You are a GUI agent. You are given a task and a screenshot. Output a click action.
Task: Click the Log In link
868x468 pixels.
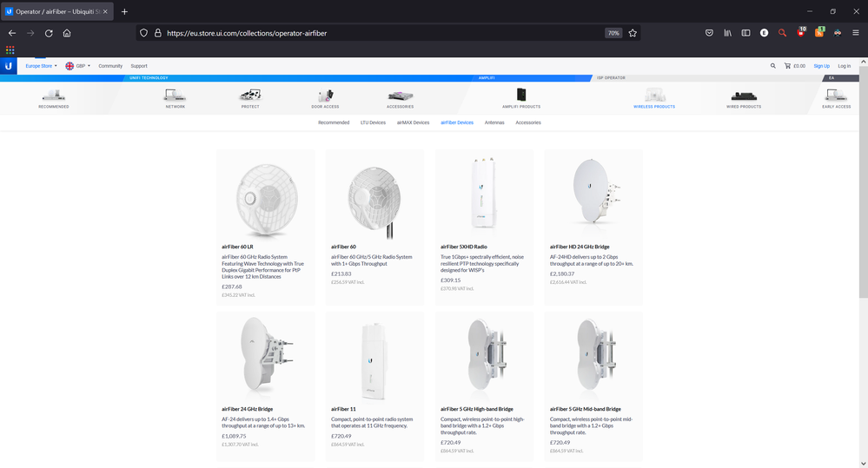(845, 66)
